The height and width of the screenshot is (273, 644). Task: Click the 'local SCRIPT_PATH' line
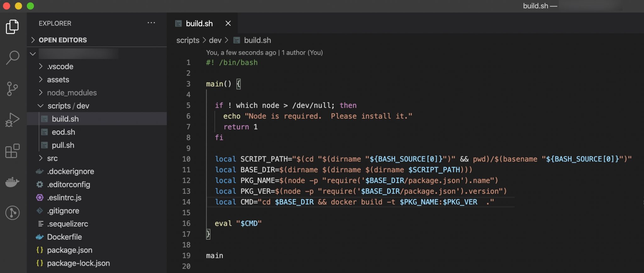(423, 159)
